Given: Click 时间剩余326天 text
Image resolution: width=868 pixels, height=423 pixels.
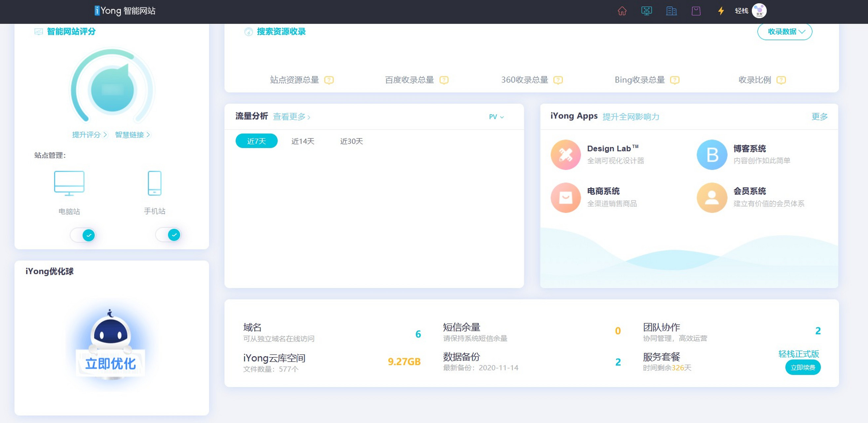Looking at the screenshot, I should [667, 368].
